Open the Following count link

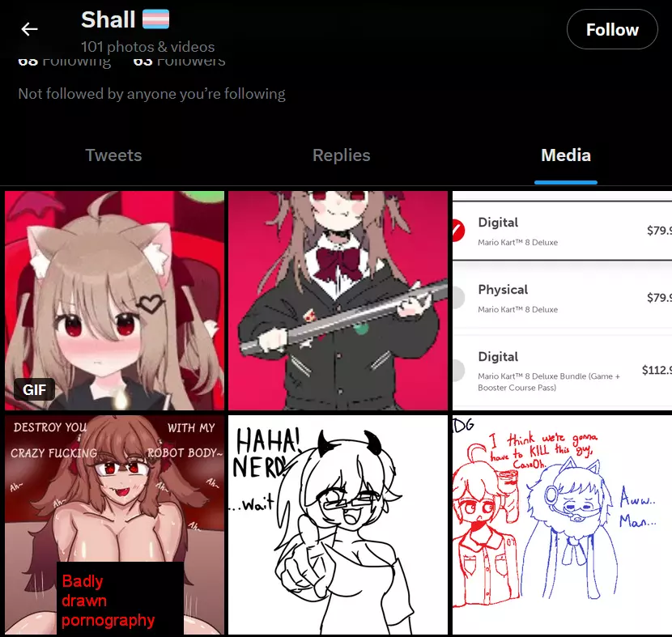click(x=64, y=62)
